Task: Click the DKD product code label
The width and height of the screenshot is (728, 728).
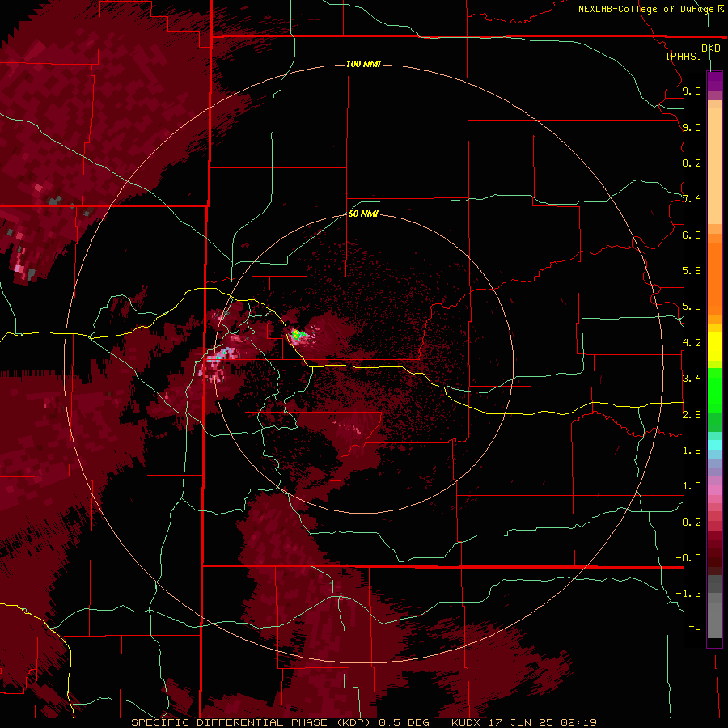Action: tap(710, 49)
